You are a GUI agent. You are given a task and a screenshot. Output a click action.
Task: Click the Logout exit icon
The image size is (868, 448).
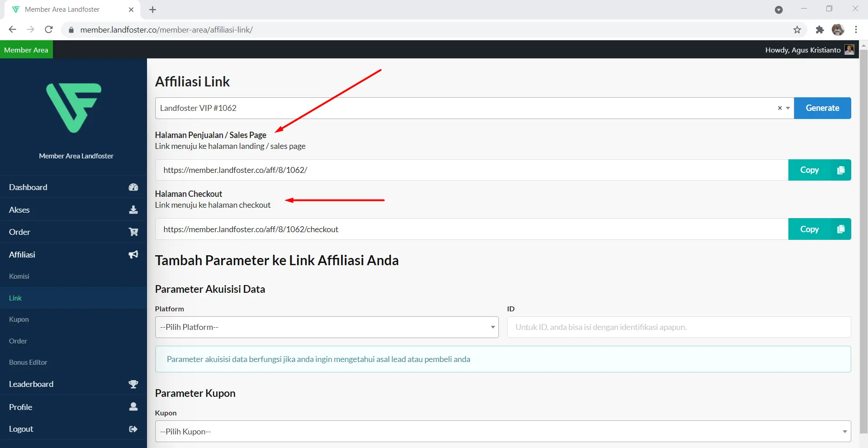[133, 429]
